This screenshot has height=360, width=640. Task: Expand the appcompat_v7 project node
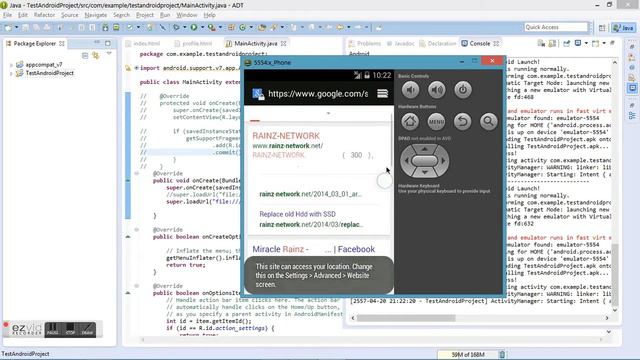11,65
